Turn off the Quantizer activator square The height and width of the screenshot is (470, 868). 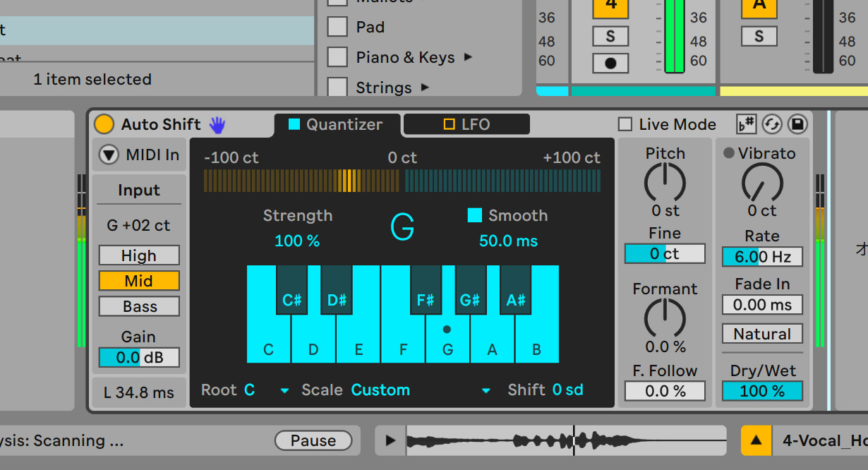294,124
